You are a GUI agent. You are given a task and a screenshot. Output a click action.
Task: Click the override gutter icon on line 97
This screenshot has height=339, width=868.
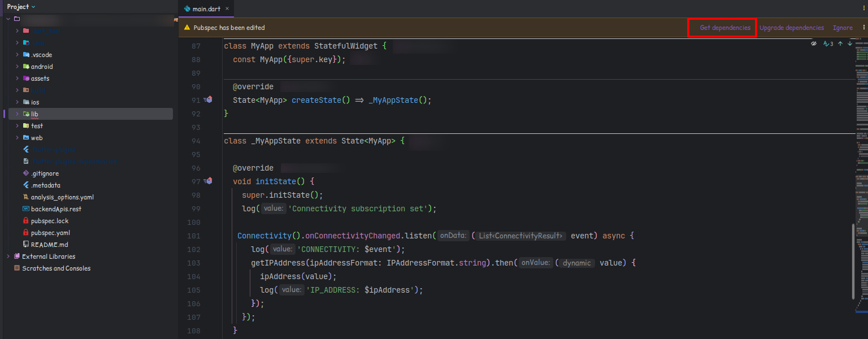209,181
